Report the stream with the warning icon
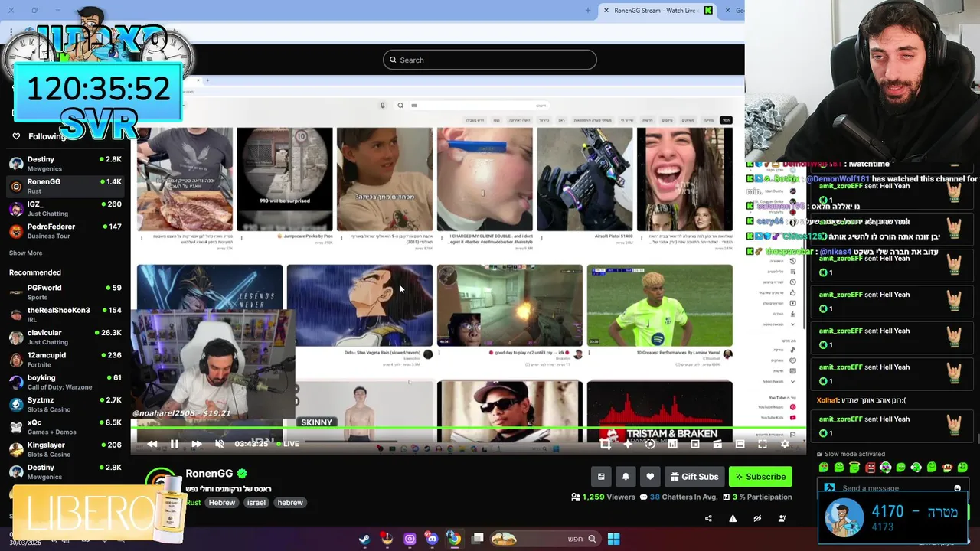Image resolution: width=980 pixels, height=551 pixels. click(x=733, y=519)
